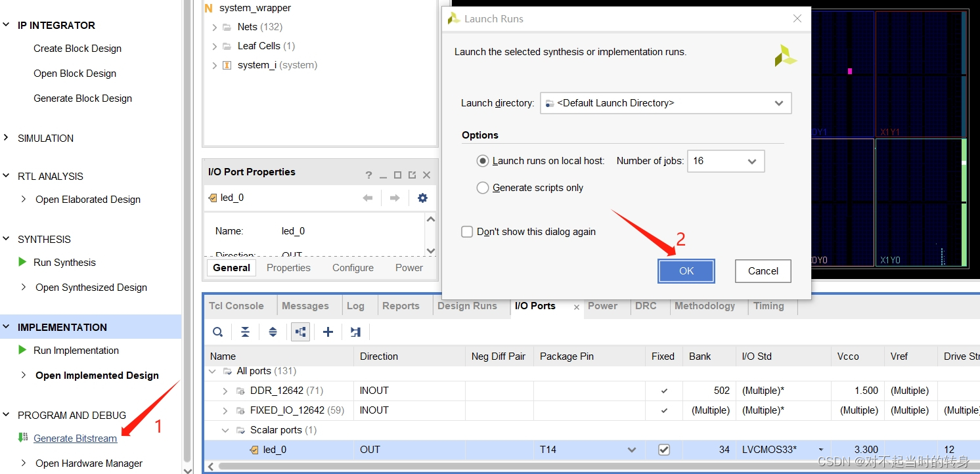Open the Timing tab

(768, 306)
